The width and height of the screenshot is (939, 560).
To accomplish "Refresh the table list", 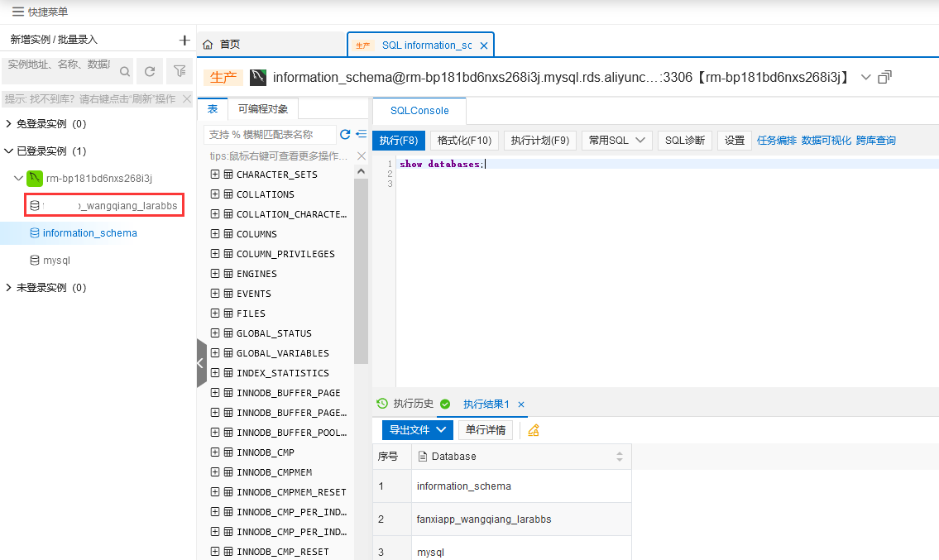I will [346, 134].
